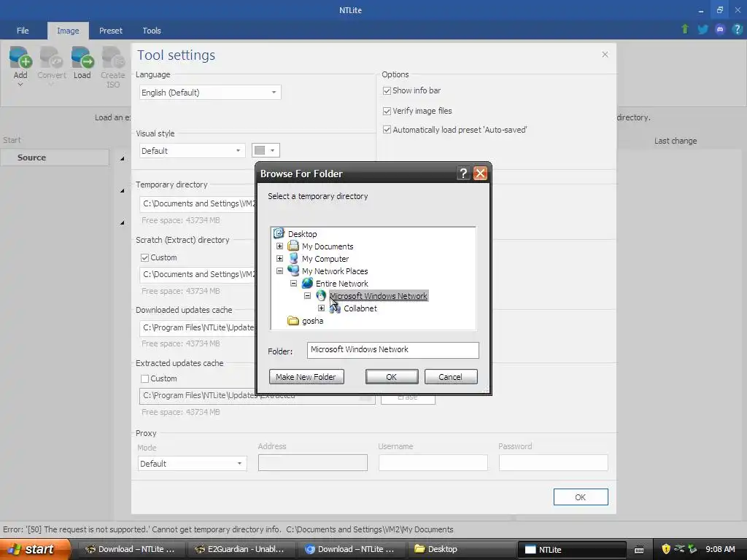Click the Load image icon
This screenshot has width=747, height=560.
pyautogui.click(x=82, y=58)
